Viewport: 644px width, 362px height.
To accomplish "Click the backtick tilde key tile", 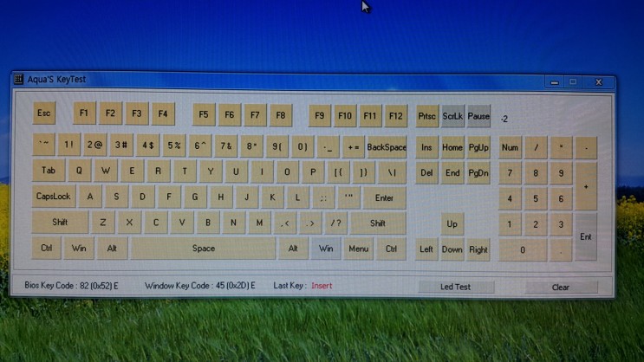I will click(x=43, y=144).
